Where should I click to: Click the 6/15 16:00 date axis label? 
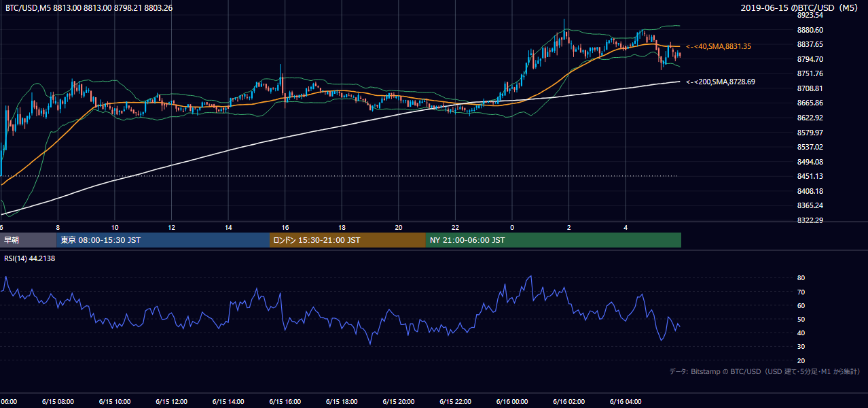[x=285, y=402]
